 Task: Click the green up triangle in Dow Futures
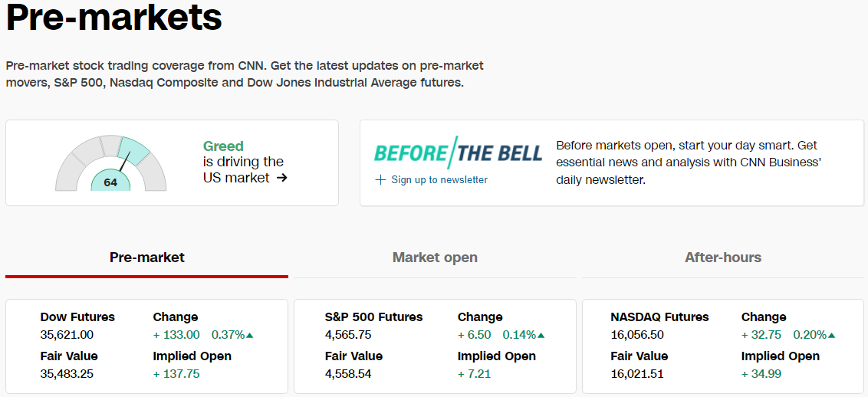tap(250, 335)
